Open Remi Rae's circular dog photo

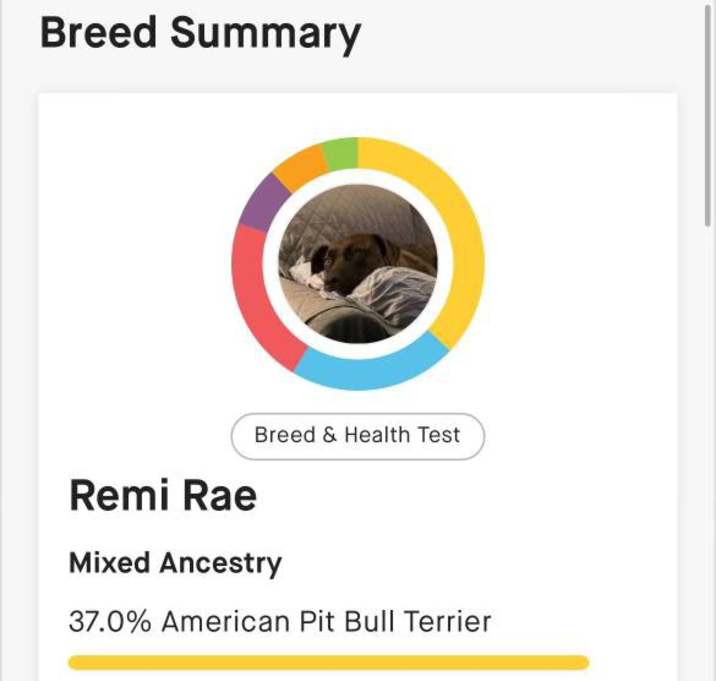pyautogui.click(x=358, y=264)
